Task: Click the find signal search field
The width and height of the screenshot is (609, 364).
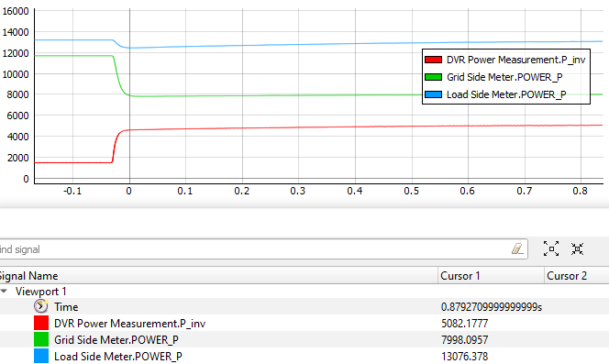Action: [256, 249]
